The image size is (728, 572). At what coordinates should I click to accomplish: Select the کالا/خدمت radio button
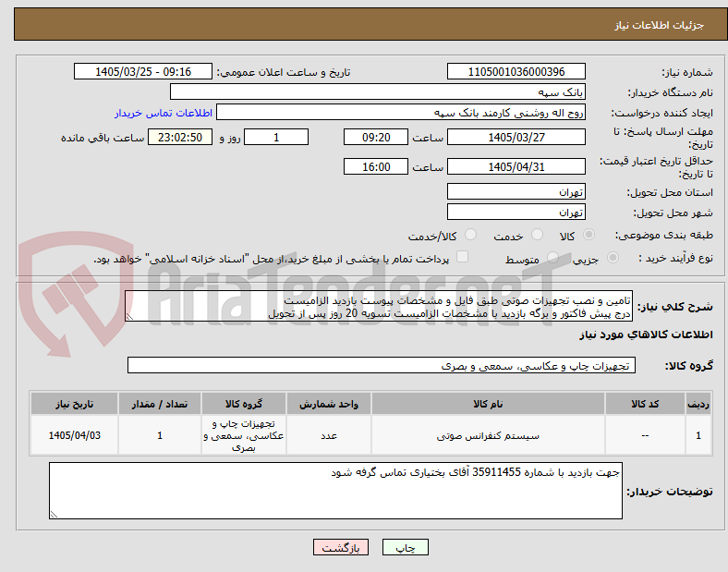471,235
